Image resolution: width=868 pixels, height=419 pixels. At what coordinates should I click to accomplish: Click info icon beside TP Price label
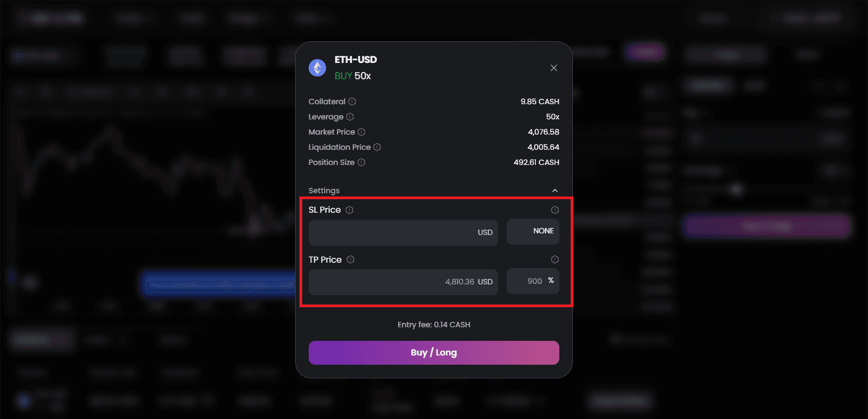pos(350,259)
